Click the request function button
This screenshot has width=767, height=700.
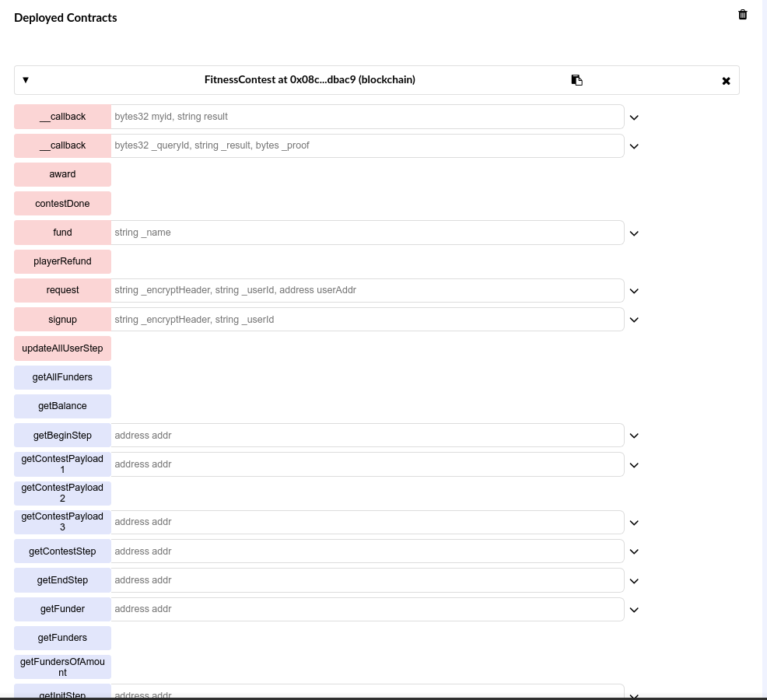tap(62, 291)
